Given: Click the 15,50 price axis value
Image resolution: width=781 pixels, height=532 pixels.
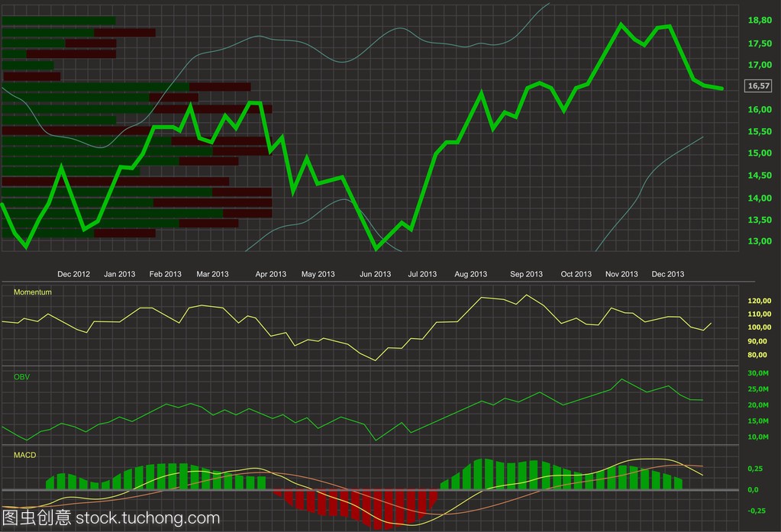Looking at the screenshot, I should [x=760, y=131].
